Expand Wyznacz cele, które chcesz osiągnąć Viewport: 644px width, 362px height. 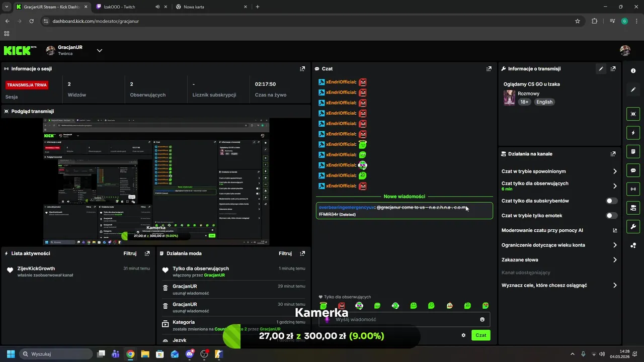pyautogui.click(x=615, y=285)
